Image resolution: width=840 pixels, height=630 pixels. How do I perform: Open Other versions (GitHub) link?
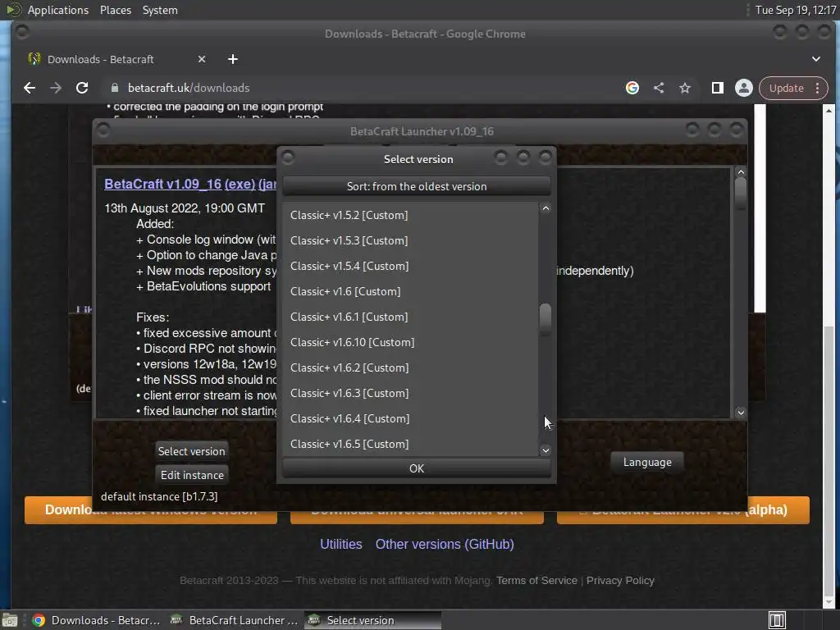tap(445, 545)
